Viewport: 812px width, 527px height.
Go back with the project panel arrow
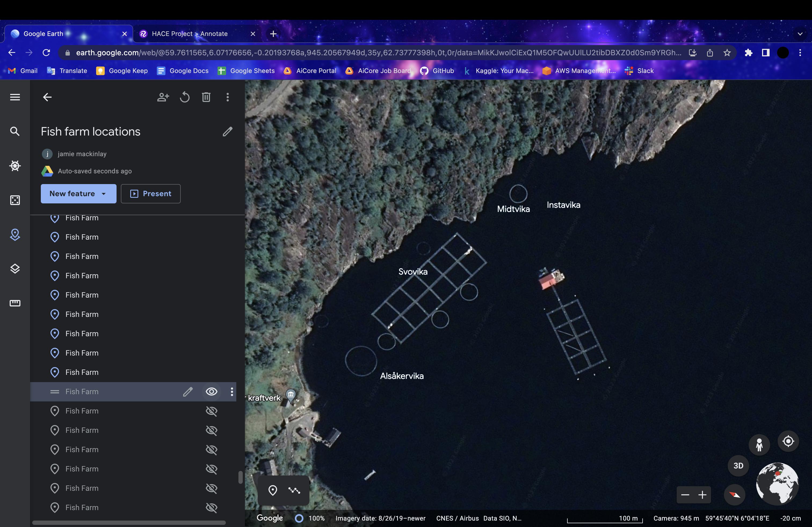pyautogui.click(x=47, y=97)
